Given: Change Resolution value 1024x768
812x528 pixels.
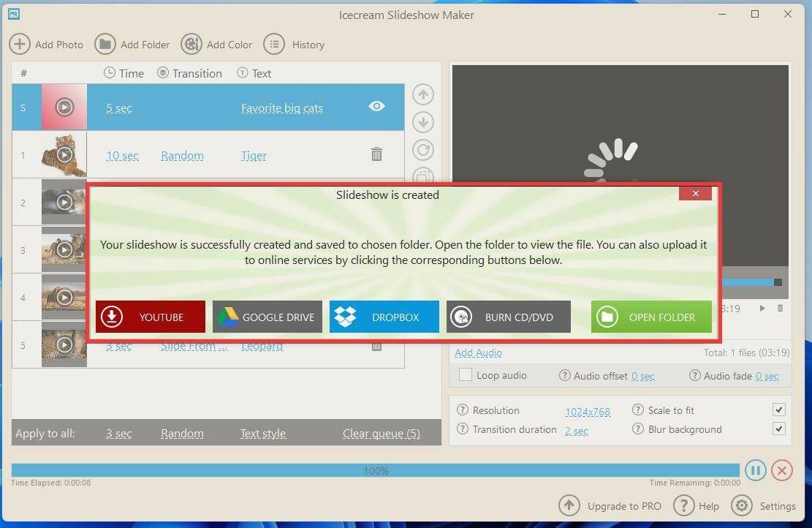Looking at the screenshot, I should pyautogui.click(x=588, y=412).
